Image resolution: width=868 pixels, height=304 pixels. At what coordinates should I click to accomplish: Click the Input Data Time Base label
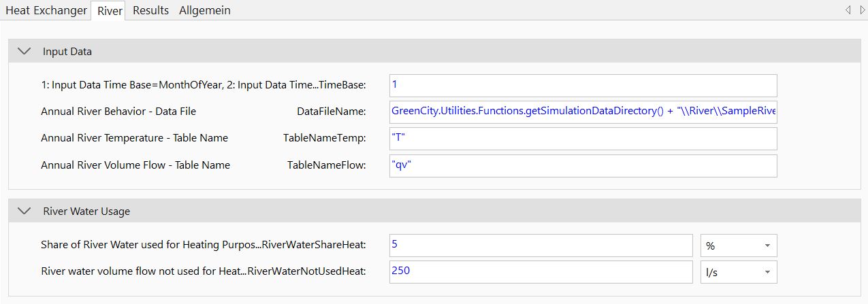(x=203, y=84)
